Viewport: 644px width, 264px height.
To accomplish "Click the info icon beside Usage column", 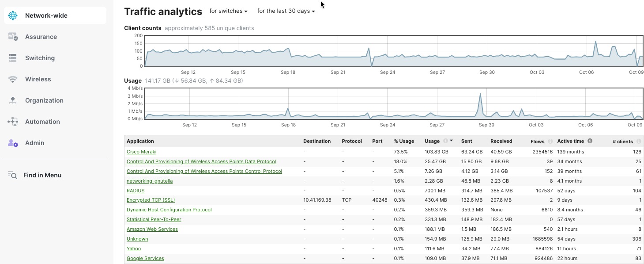I will point(445,141).
